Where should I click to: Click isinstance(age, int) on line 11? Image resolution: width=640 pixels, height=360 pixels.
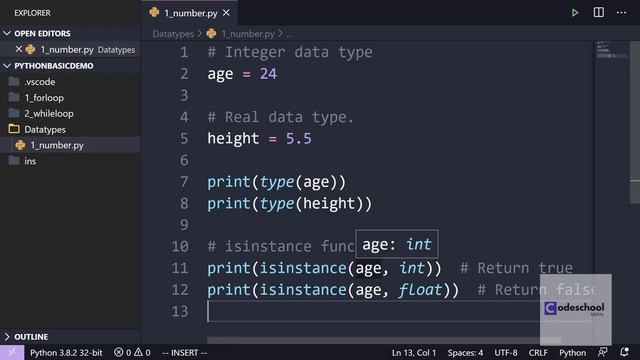[x=346, y=269]
